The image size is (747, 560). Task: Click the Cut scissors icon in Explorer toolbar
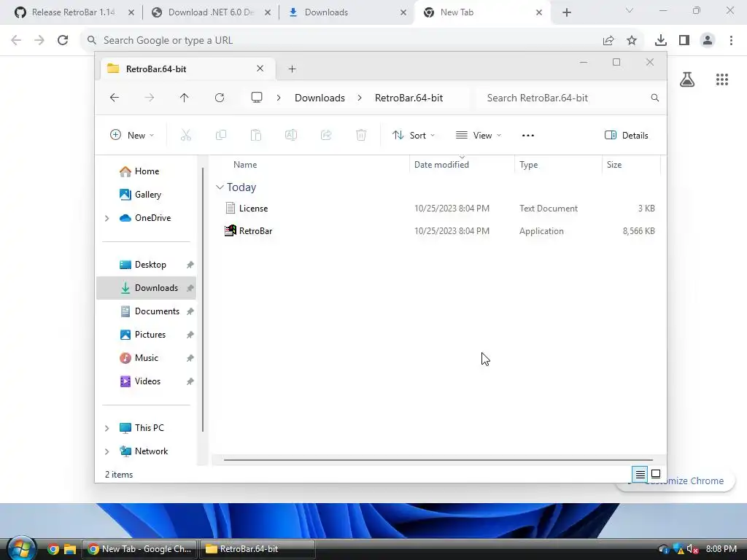coord(186,135)
